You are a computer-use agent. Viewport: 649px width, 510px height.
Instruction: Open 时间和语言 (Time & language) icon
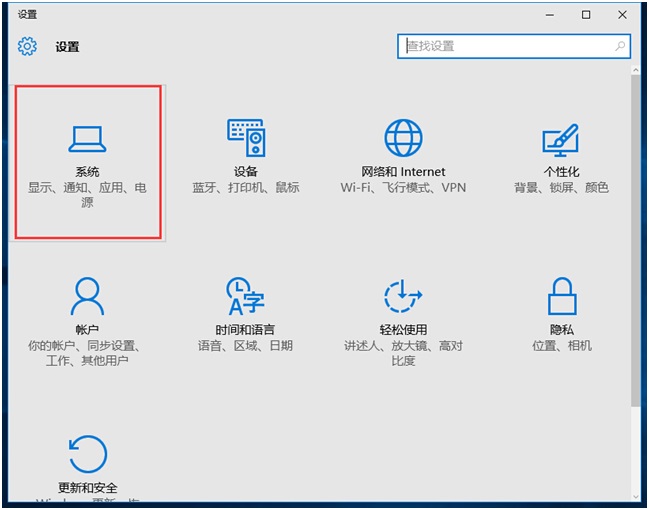[x=245, y=296]
